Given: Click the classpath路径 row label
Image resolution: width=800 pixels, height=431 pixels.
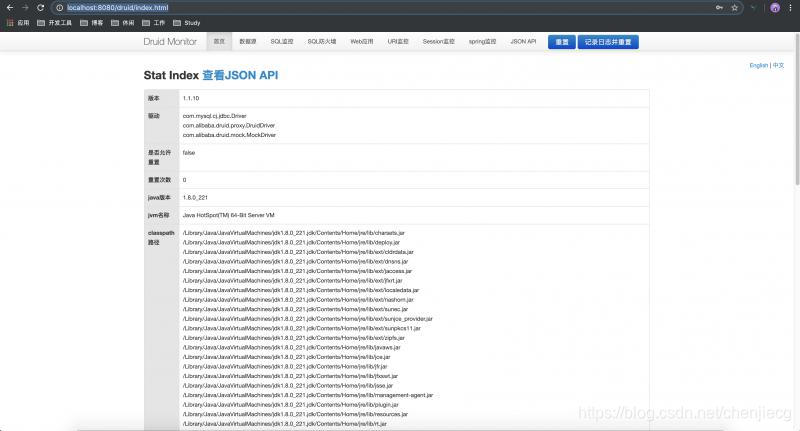Looking at the screenshot, I should click(x=161, y=238).
